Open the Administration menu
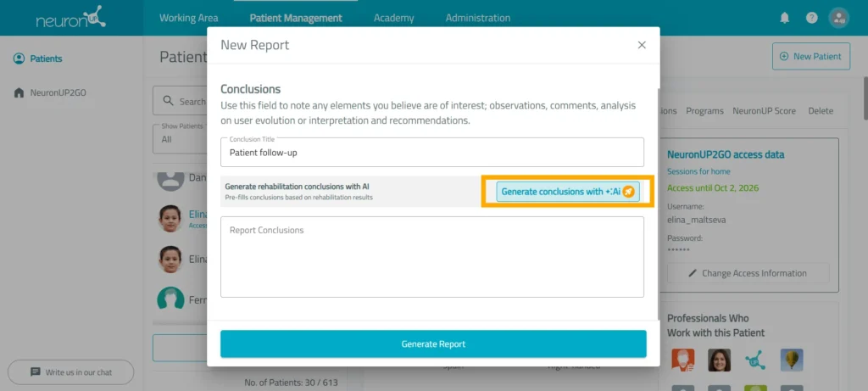 coord(478,18)
